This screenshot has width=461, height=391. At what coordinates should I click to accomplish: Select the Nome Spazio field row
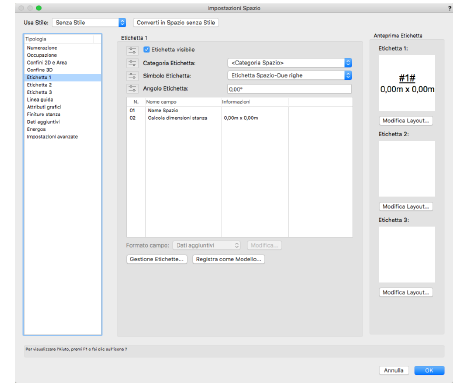click(x=239, y=110)
